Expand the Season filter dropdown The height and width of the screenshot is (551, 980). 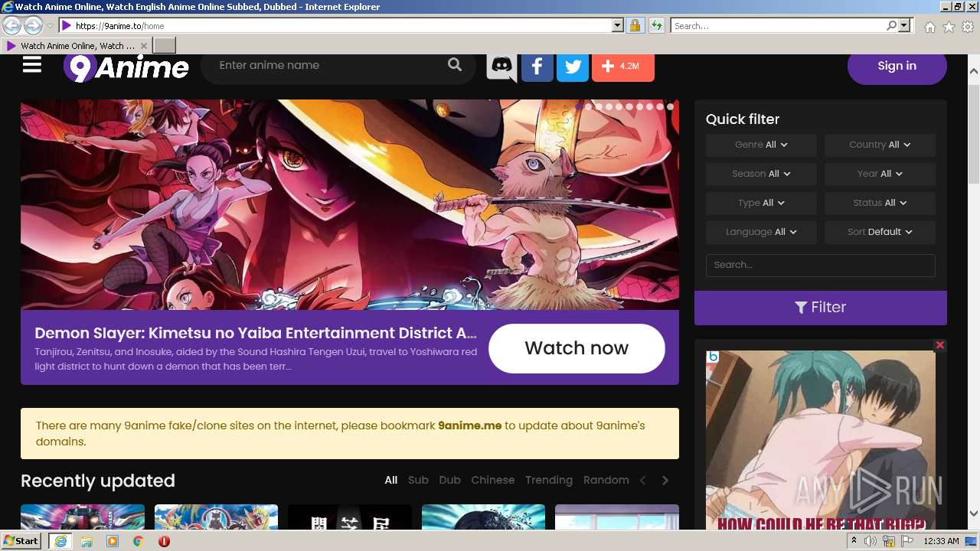click(x=761, y=174)
